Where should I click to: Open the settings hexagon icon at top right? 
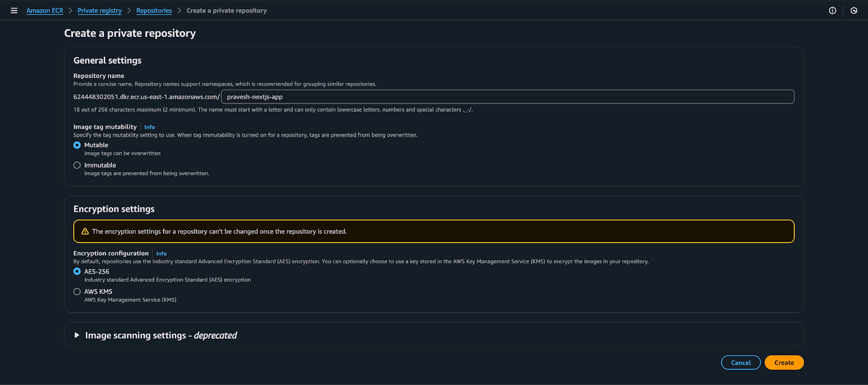click(x=854, y=10)
